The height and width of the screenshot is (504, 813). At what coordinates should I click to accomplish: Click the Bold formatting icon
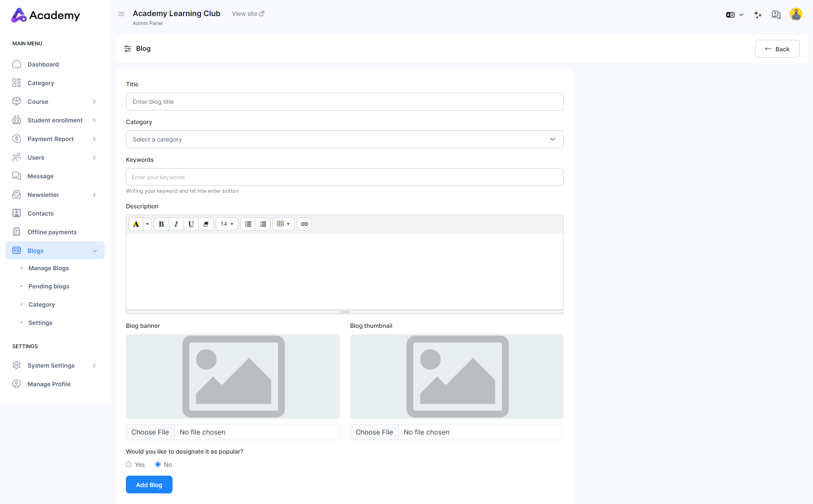(x=161, y=224)
